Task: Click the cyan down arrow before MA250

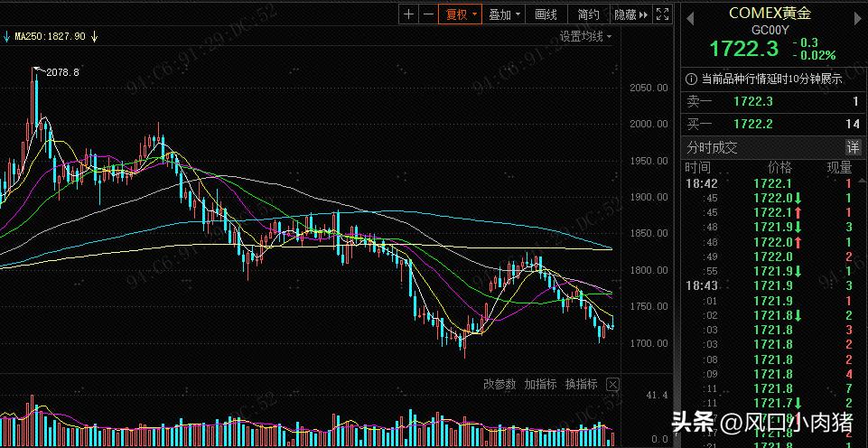Action: [6, 36]
